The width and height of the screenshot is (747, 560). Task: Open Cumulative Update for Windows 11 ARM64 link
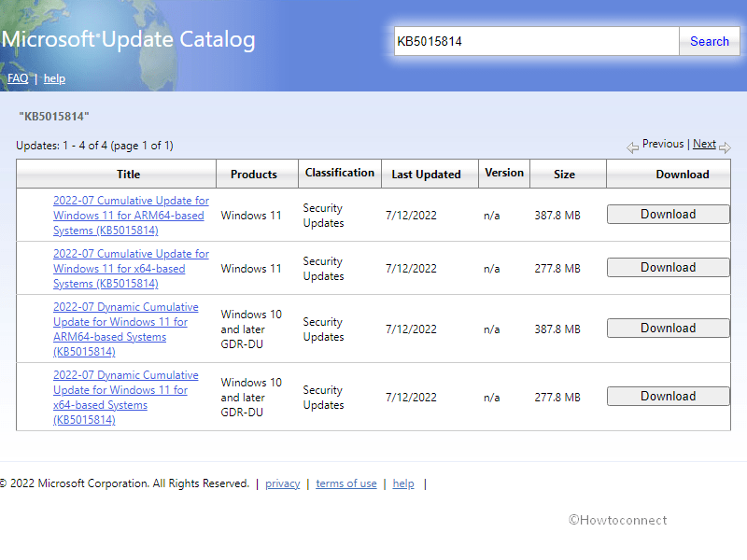[x=131, y=216]
